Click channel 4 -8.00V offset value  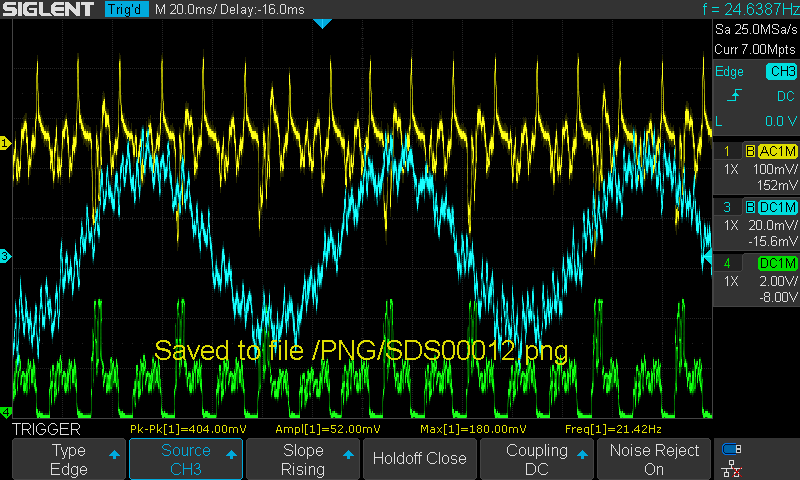click(778, 297)
